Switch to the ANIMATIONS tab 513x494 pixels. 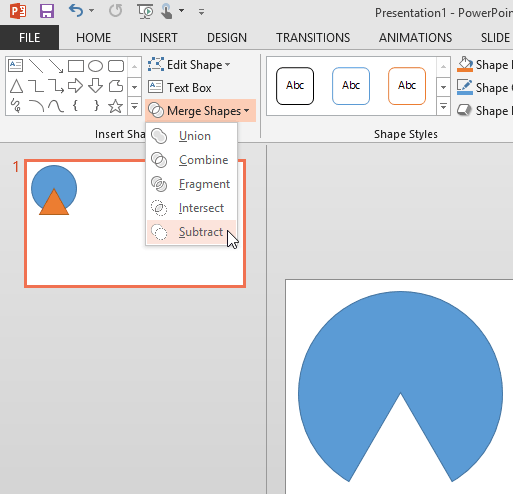tap(415, 37)
